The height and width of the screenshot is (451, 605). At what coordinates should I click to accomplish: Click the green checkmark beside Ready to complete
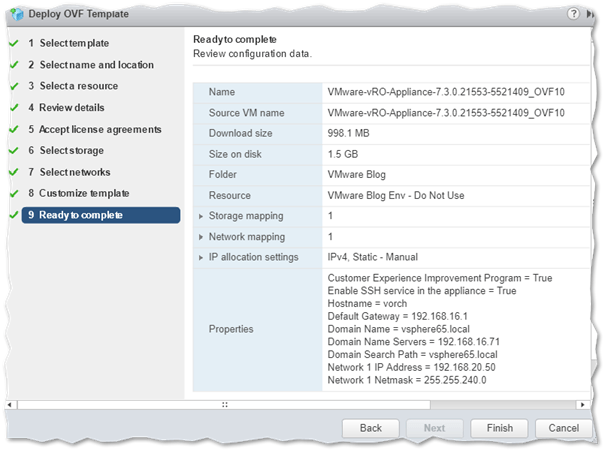[14, 215]
